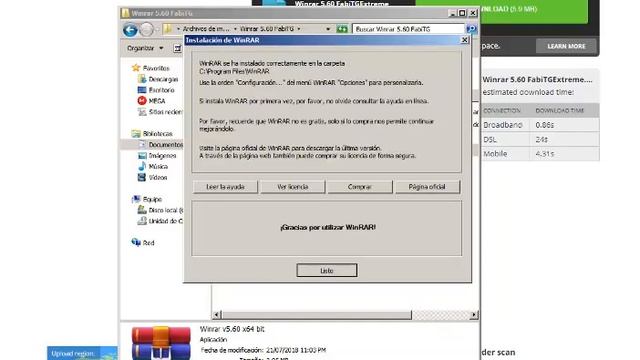Click Winrar v5.60 x64 bit file name
The width and height of the screenshot is (640, 360).
[x=232, y=329]
